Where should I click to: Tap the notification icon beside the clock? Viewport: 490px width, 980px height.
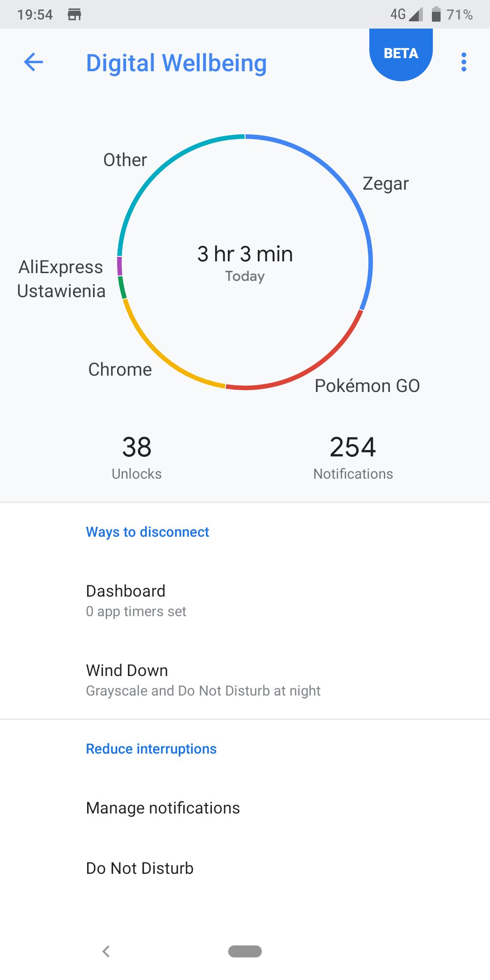click(74, 15)
